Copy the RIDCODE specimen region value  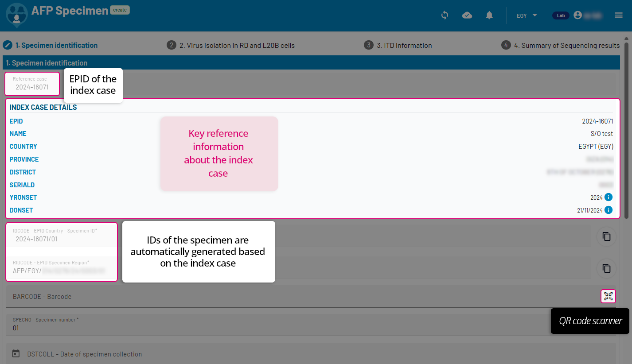click(606, 268)
